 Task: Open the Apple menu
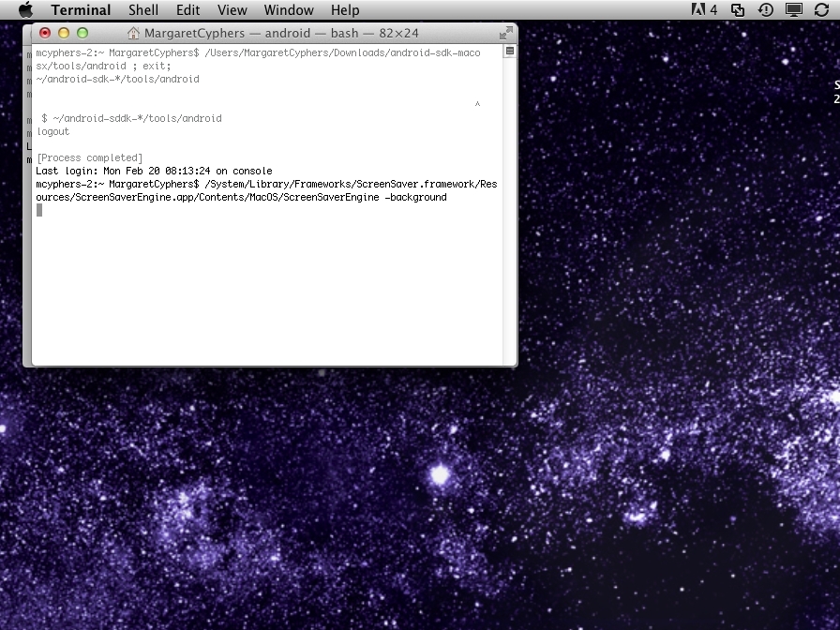pyautogui.click(x=25, y=9)
